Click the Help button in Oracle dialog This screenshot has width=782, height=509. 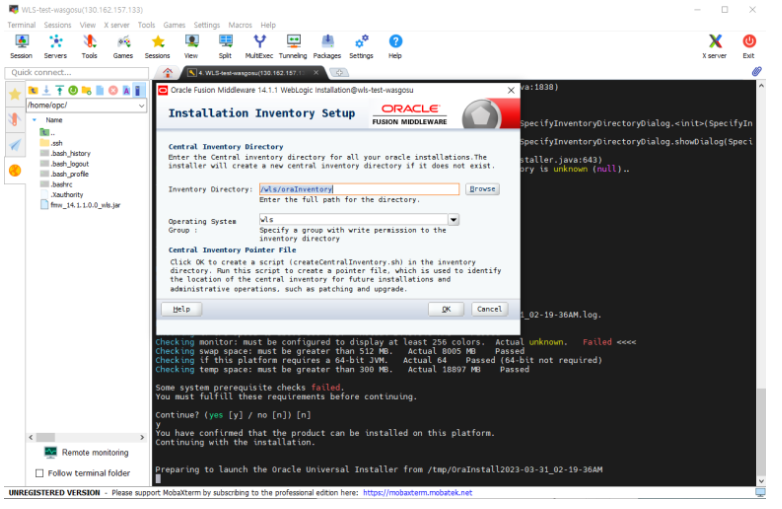[x=182, y=310]
